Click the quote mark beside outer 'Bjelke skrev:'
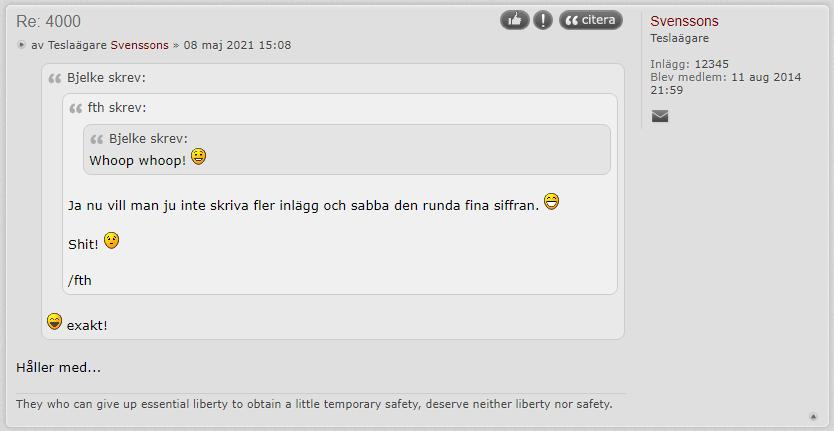The height and width of the screenshot is (431, 834). pos(55,79)
